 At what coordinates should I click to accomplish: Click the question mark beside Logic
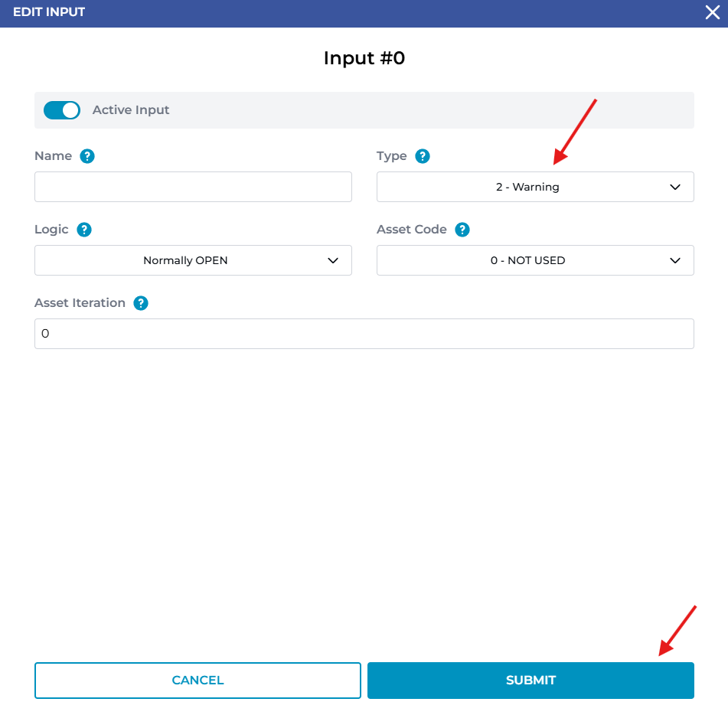(x=84, y=230)
